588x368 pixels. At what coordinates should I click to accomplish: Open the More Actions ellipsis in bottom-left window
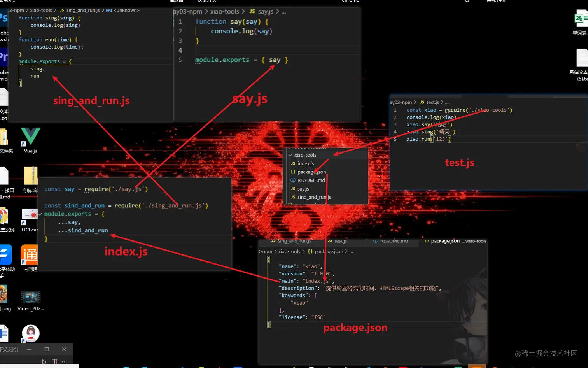64,362
